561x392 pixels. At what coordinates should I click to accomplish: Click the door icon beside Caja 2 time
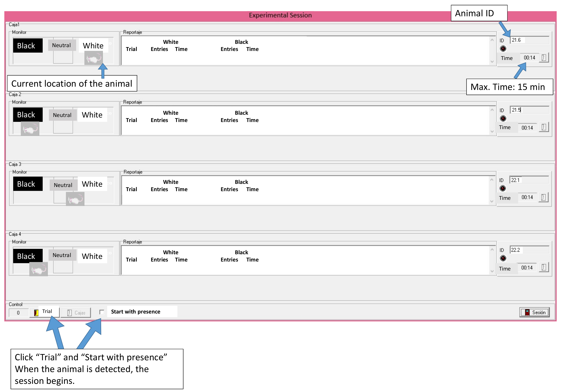point(544,127)
